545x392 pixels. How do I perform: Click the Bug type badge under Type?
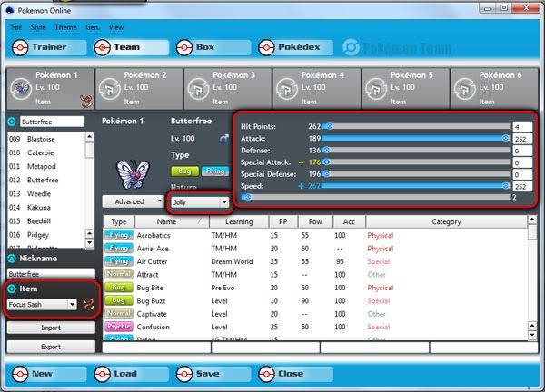click(x=184, y=171)
